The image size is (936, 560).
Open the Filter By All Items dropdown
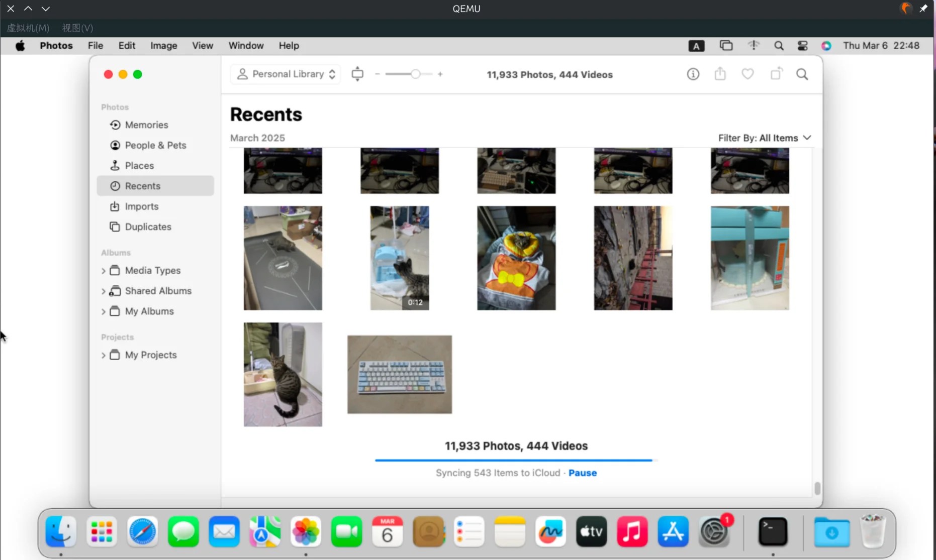[x=764, y=138]
